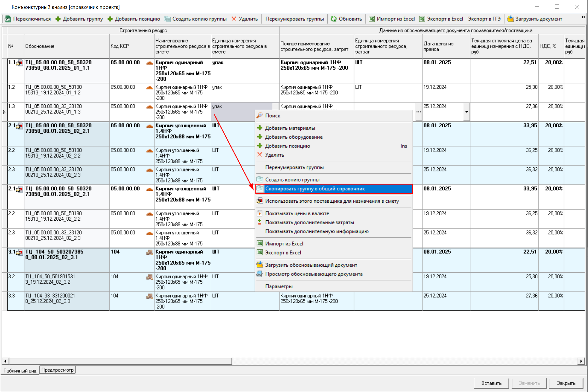The width and height of the screenshot is (588, 392).
Task: Select Поиск in the context menu
Action: pyautogui.click(x=334, y=116)
